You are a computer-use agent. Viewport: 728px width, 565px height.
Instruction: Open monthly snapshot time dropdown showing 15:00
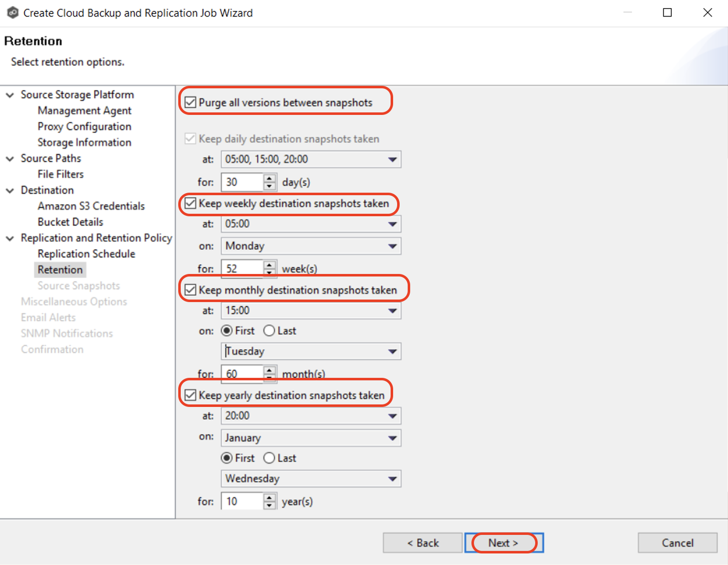(x=311, y=311)
